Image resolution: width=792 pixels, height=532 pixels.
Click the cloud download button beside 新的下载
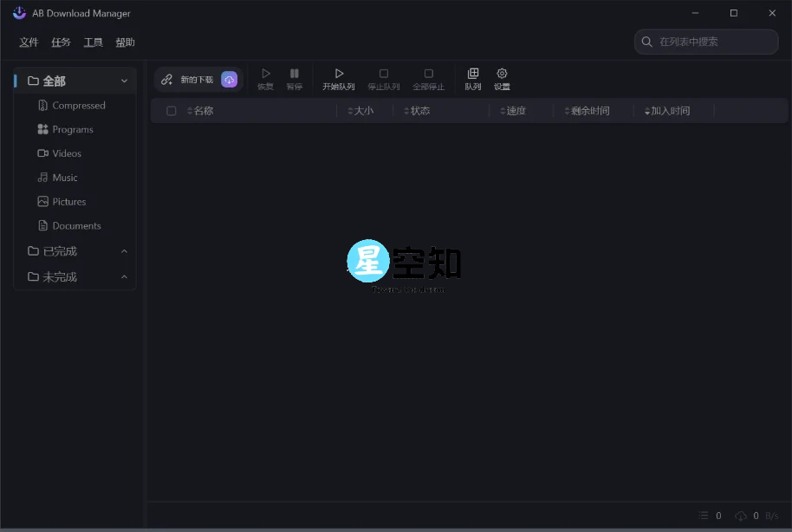229,79
